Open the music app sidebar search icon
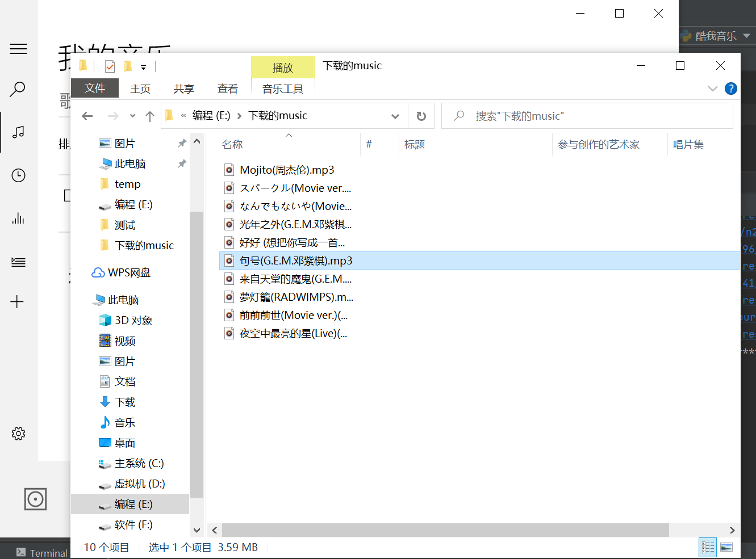756x559 pixels. pos(18,89)
